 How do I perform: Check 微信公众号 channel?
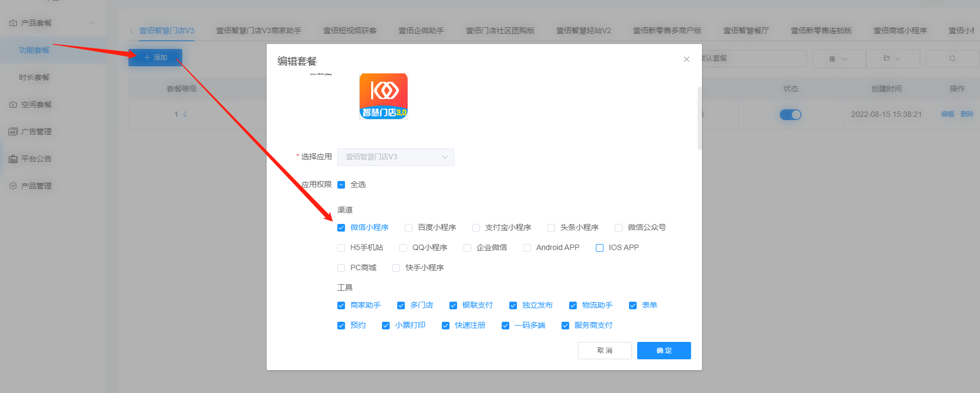click(619, 228)
